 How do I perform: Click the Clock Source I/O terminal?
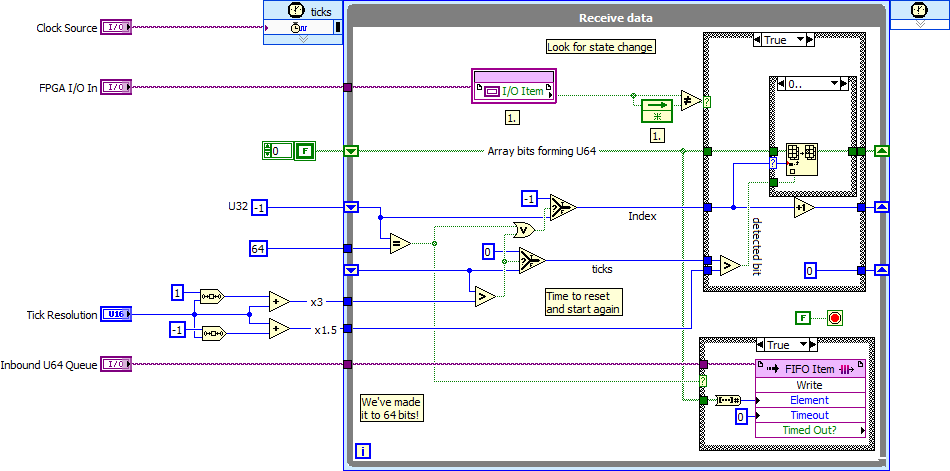[x=116, y=28]
